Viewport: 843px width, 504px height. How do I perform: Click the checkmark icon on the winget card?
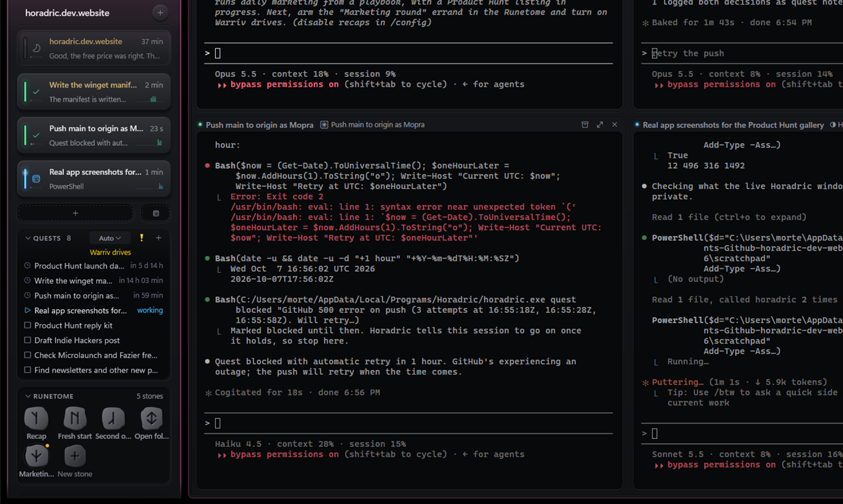(x=37, y=92)
